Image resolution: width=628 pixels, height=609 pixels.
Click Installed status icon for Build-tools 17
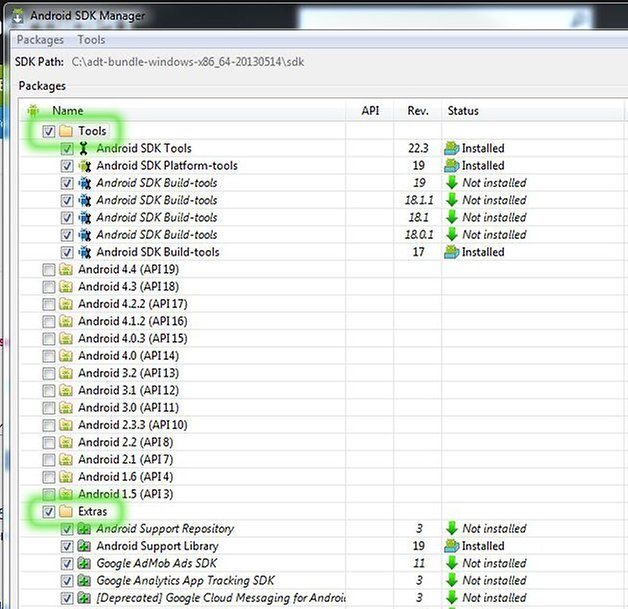(x=451, y=252)
